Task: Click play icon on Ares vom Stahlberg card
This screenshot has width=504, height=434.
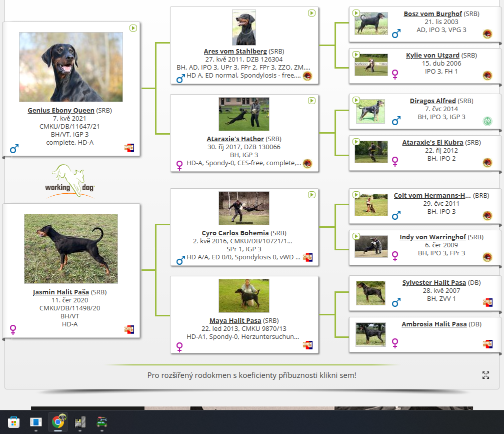Action: (311, 13)
